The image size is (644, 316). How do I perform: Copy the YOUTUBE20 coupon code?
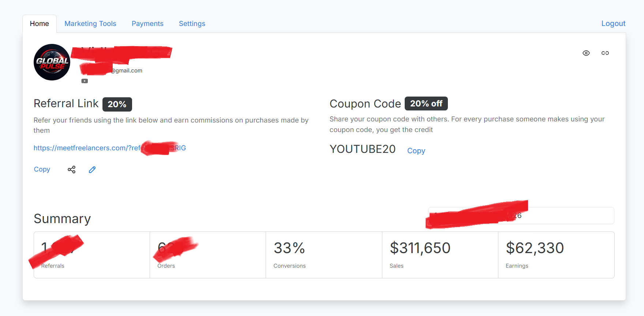click(416, 151)
